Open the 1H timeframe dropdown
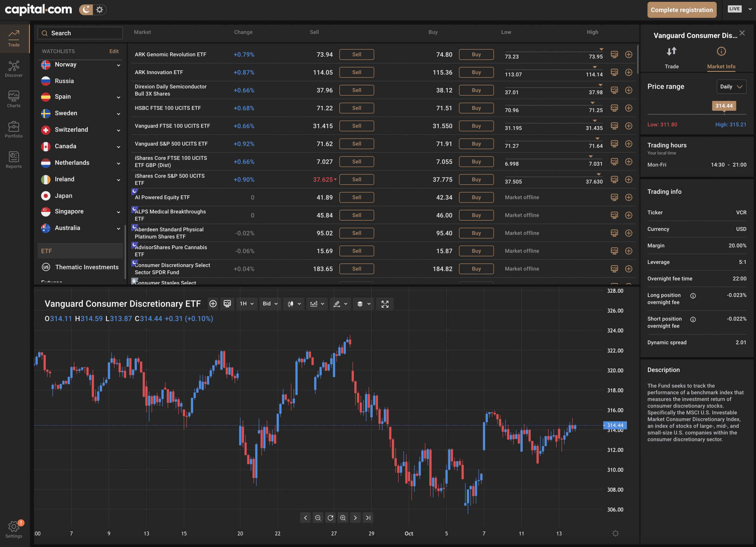The width and height of the screenshot is (756, 547). [247, 304]
